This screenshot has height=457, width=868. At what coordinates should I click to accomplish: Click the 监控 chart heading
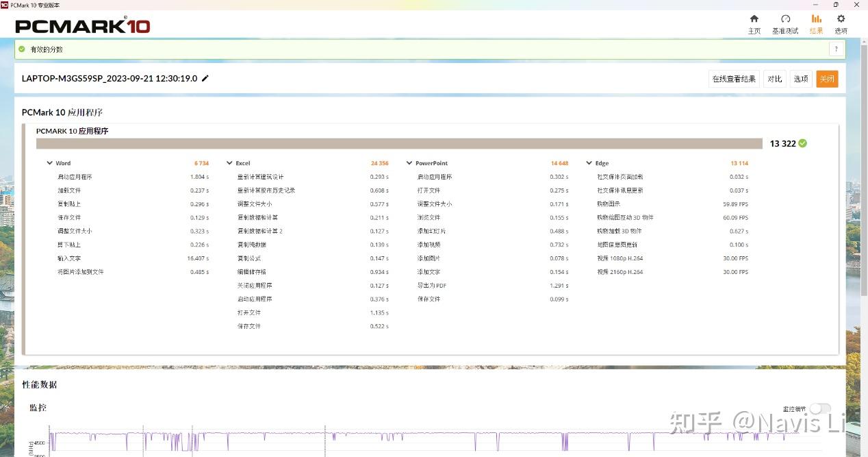[x=38, y=408]
